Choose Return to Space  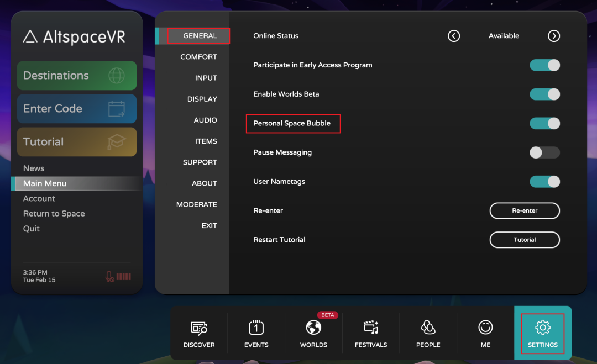(54, 214)
